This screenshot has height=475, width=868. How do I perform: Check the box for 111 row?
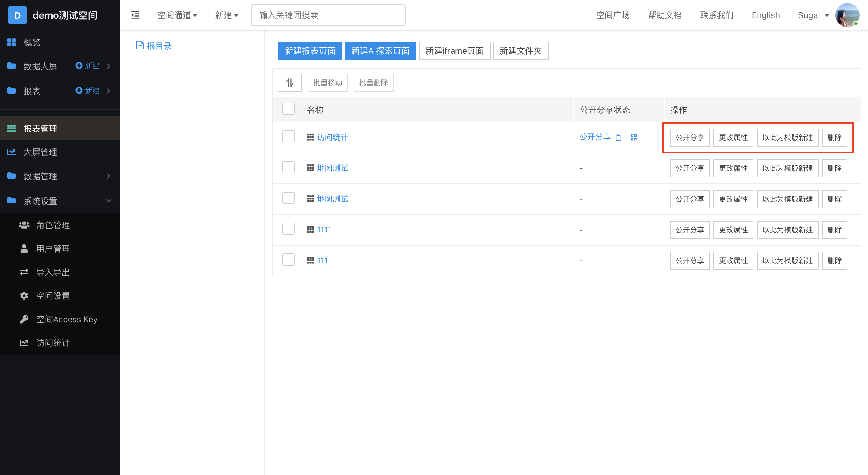(x=289, y=260)
